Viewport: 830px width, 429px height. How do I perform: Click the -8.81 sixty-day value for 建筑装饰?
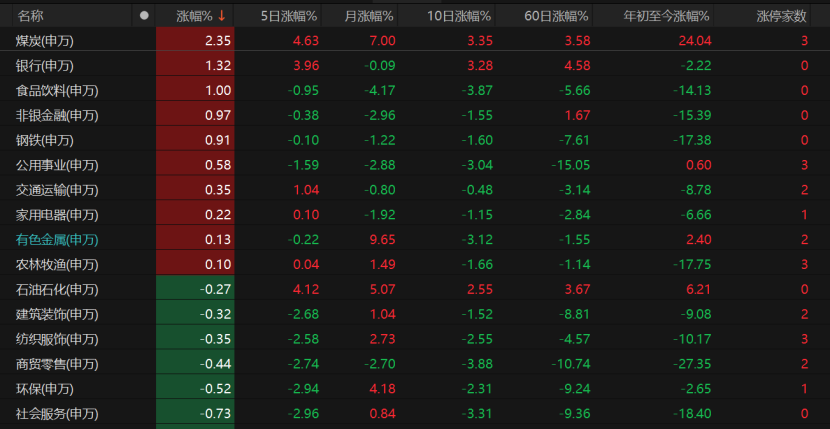coord(574,315)
